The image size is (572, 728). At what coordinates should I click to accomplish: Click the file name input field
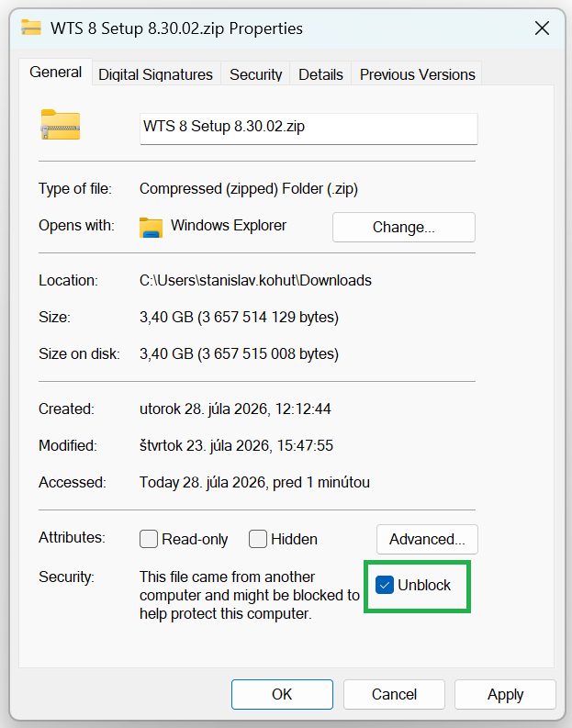[308, 129]
